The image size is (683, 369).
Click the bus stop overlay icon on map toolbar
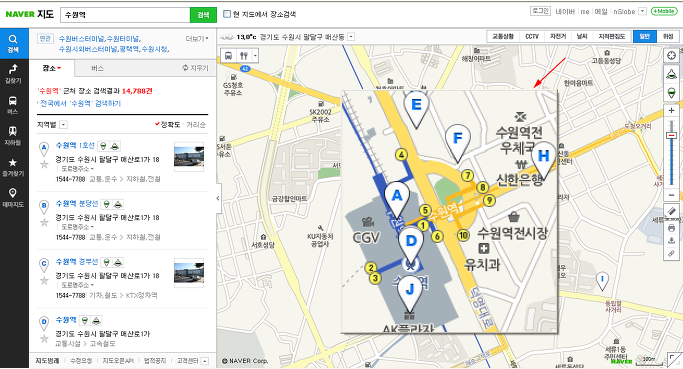click(x=229, y=55)
